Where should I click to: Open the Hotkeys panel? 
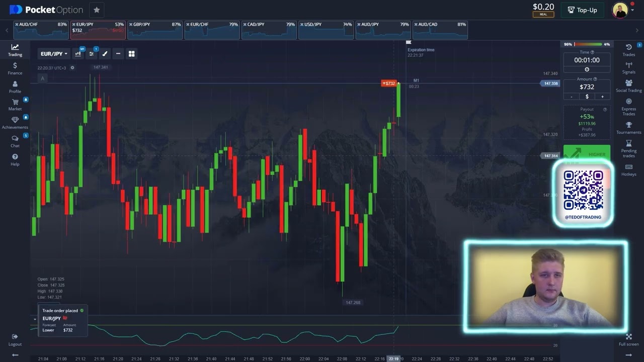[x=628, y=170]
